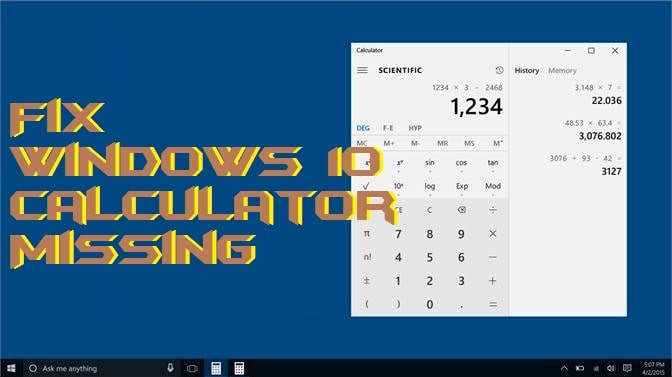Open the M memory list dropdown
Screen dimensions: 672x377
coord(498,143)
